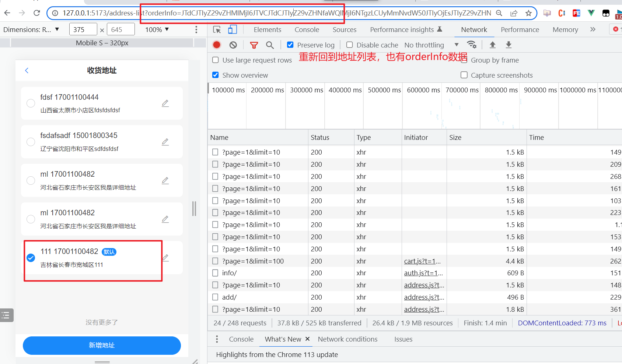Go back from the address list page
Viewport: 622px width, 364px height.
[x=27, y=70]
